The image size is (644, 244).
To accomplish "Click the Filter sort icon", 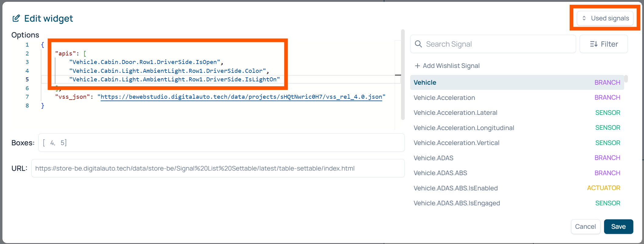I will (593, 44).
